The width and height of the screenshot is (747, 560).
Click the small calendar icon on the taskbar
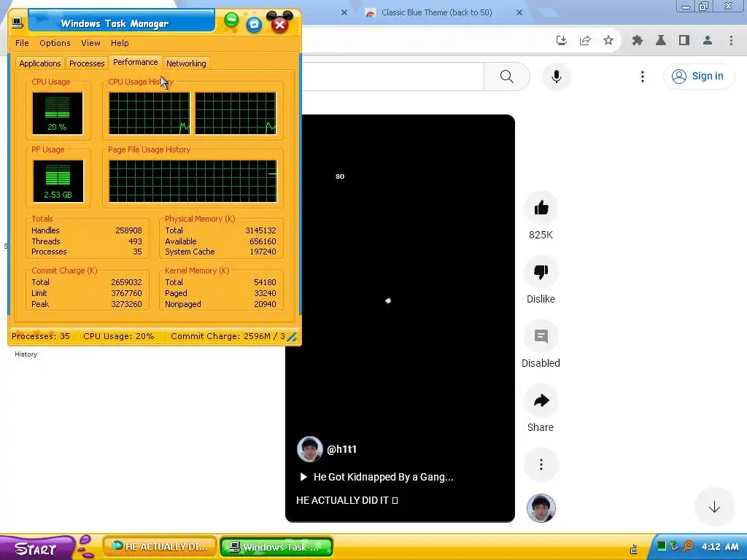(x=634, y=550)
